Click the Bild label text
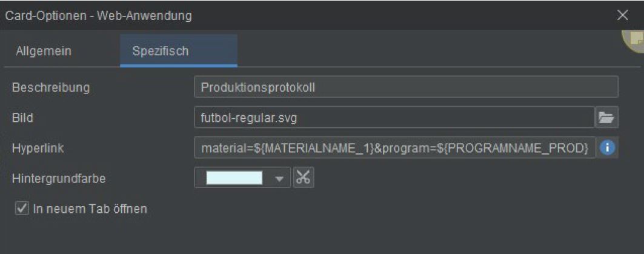Image resolution: width=644 pixels, height=254 pixels. pos(22,118)
